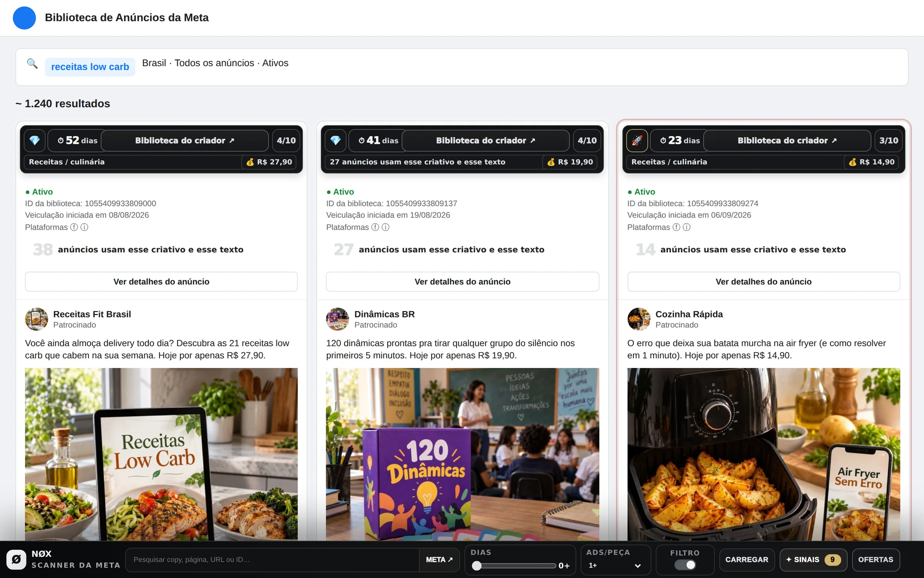Click the ~ 1.240 resultados count
Viewport: 924px width, 578px height.
pyautogui.click(x=63, y=104)
